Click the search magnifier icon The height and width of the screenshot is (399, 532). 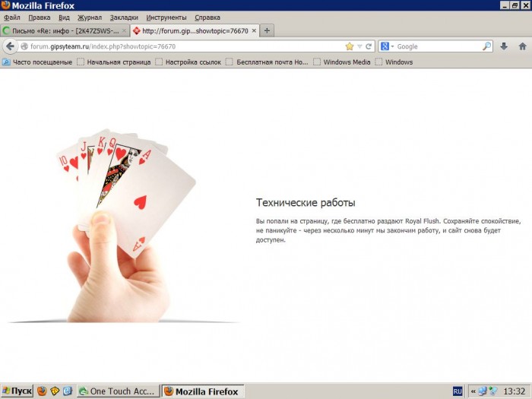(487, 46)
